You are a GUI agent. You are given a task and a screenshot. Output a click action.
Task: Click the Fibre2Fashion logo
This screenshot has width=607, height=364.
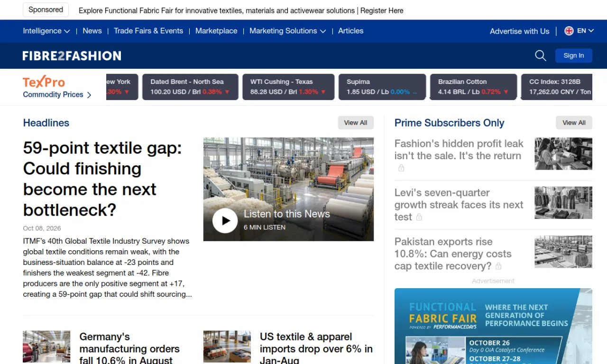[72, 56]
